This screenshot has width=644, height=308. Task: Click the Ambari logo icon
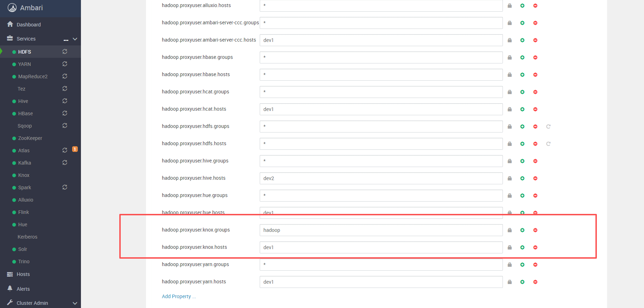[x=12, y=8]
